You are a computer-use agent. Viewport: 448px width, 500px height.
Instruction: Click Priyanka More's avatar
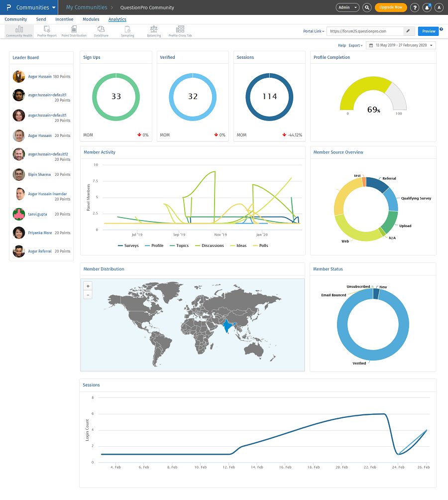click(19, 233)
